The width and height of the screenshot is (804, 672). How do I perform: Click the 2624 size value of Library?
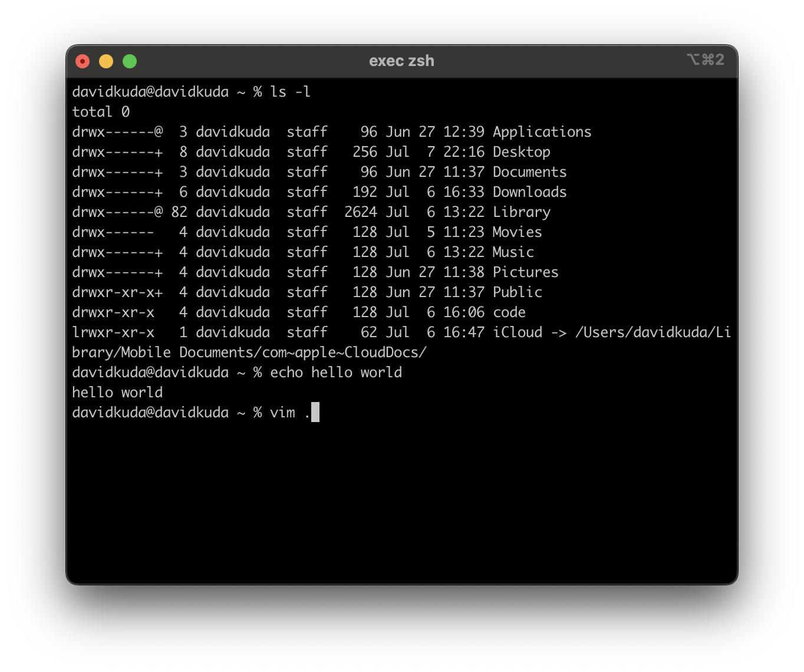(x=361, y=212)
